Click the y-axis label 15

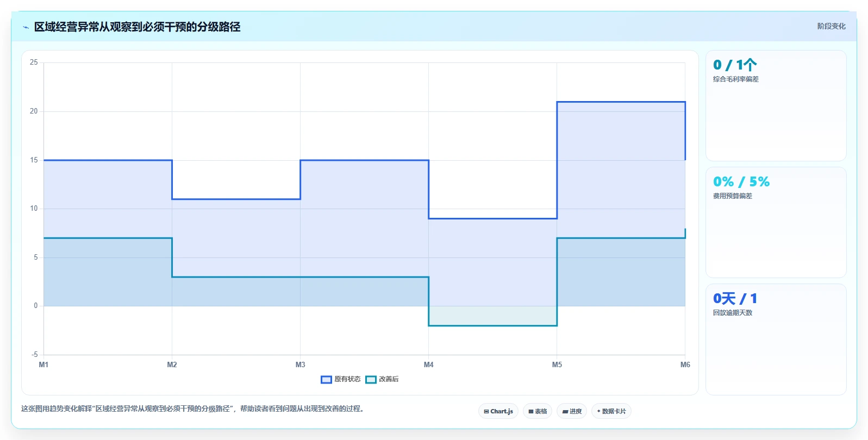[x=34, y=160]
